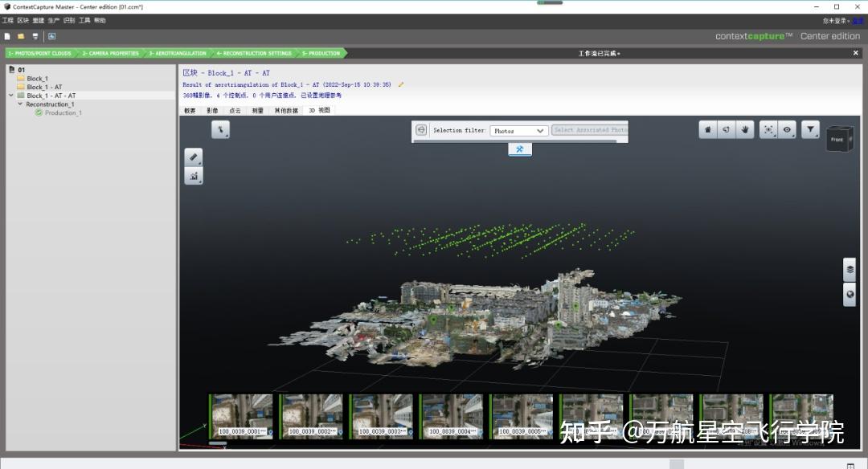The image size is (868, 469).
Task: Switch to the 点云 tab
Action: 234,110
